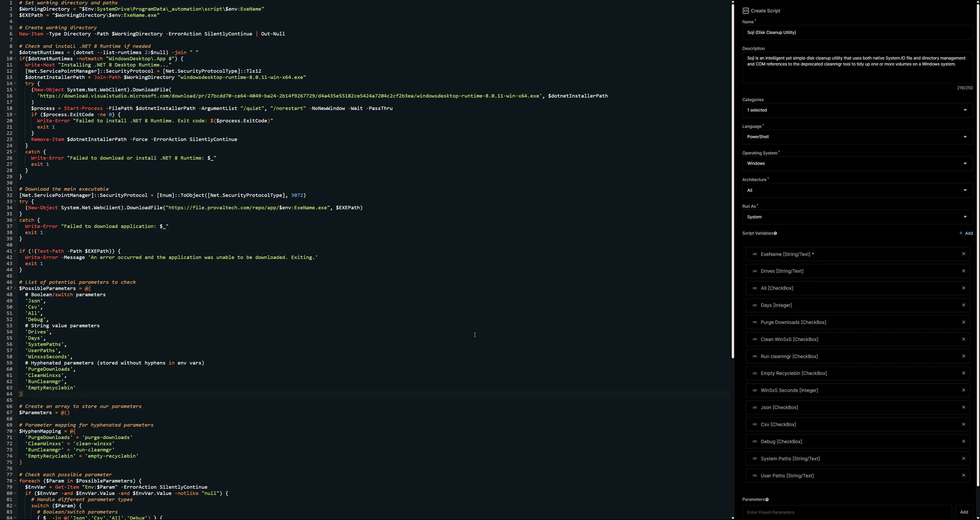Collapse the $HyphenMapping block at line 70
980x520 pixels.
(15, 432)
